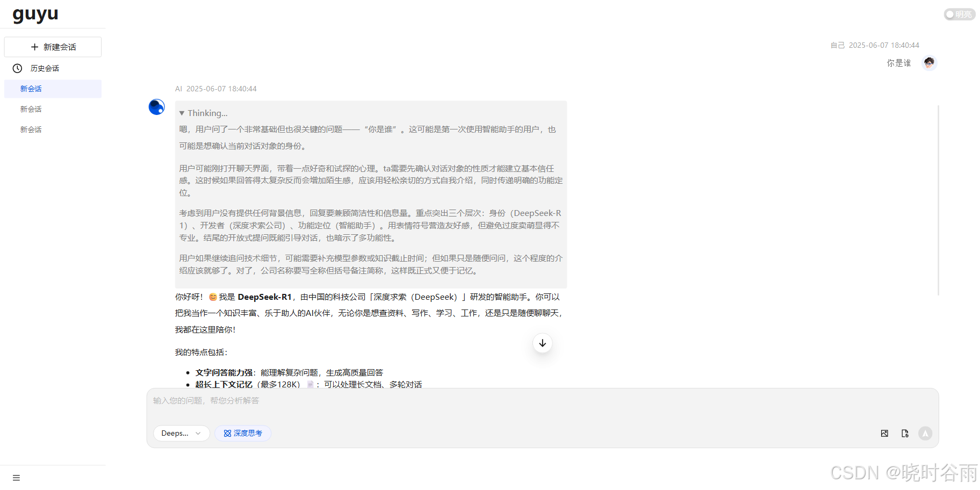Open the 历史会话 section label
Image resolution: width=980 pixels, height=490 pixels.
(45, 68)
